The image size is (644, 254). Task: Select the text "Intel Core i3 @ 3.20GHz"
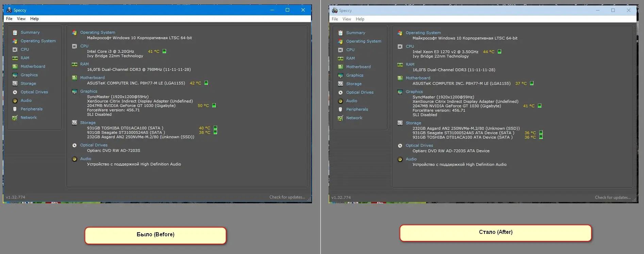(x=111, y=51)
